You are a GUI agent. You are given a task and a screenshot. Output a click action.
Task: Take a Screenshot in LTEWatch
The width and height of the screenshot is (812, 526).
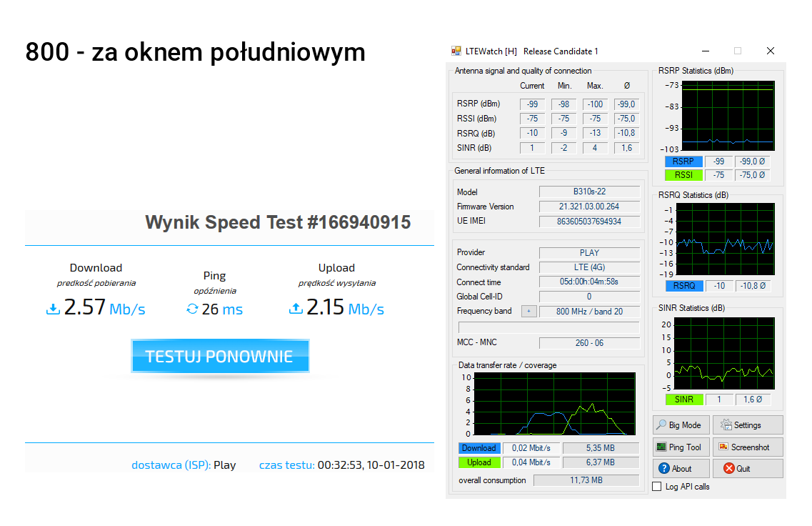[748, 447]
